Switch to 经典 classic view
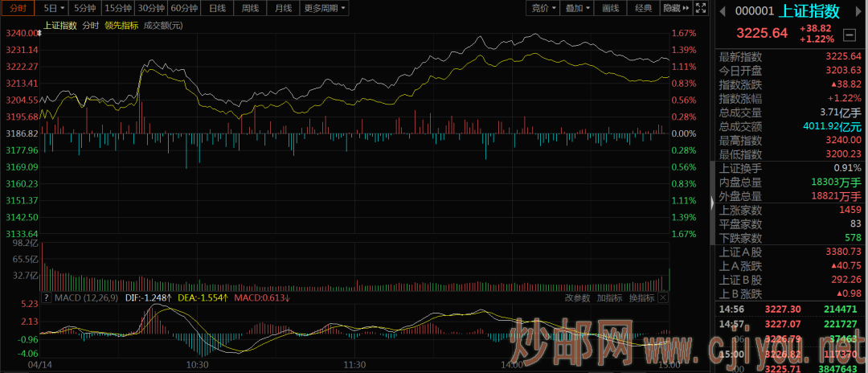 coord(643,8)
